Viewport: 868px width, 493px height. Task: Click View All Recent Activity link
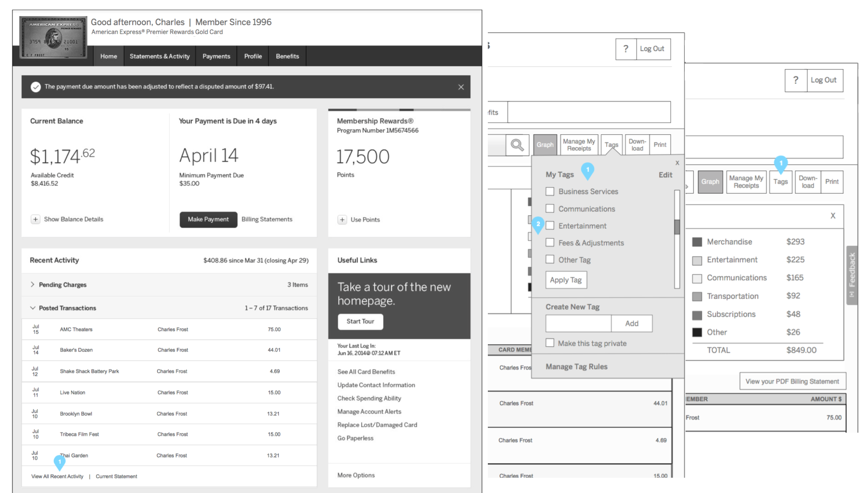pyautogui.click(x=57, y=476)
